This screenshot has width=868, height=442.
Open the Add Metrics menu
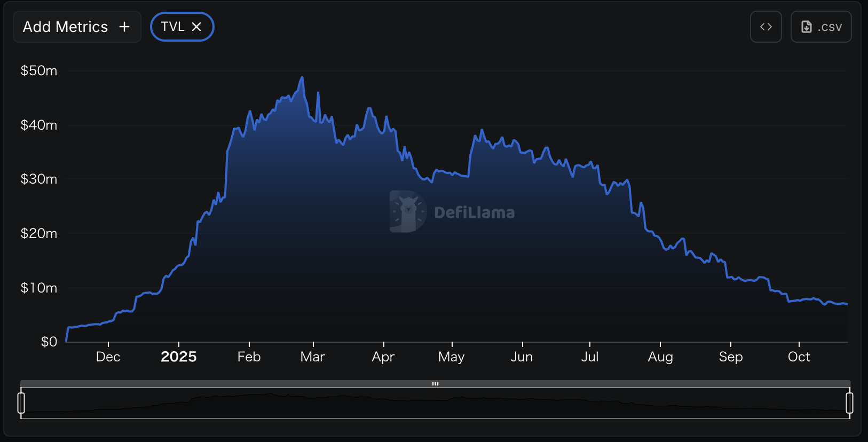point(77,27)
